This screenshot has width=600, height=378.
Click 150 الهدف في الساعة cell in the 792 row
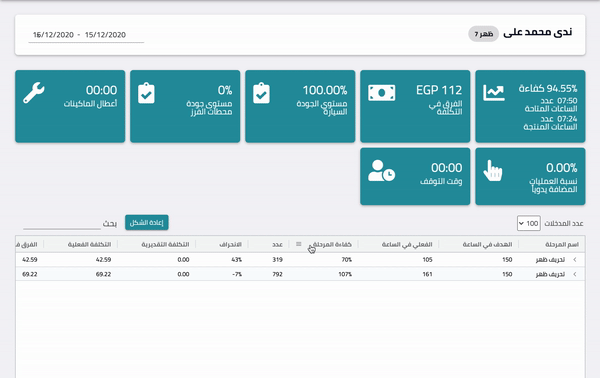point(507,274)
